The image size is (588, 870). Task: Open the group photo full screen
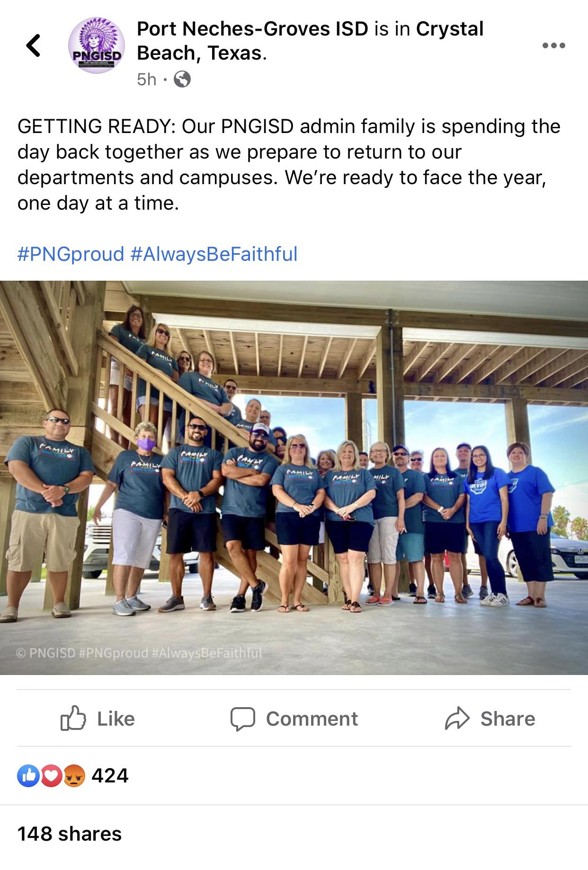tap(294, 477)
